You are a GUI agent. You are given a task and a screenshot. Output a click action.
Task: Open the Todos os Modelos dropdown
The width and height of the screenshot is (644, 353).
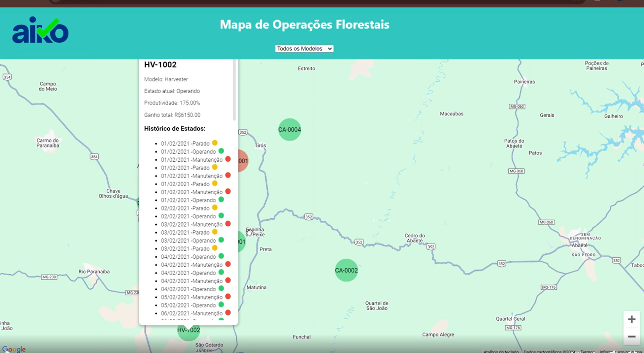(304, 49)
